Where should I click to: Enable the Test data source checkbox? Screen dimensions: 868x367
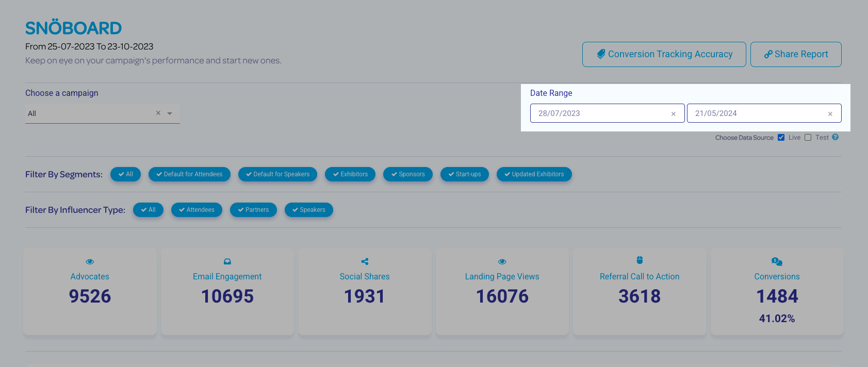pos(808,138)
